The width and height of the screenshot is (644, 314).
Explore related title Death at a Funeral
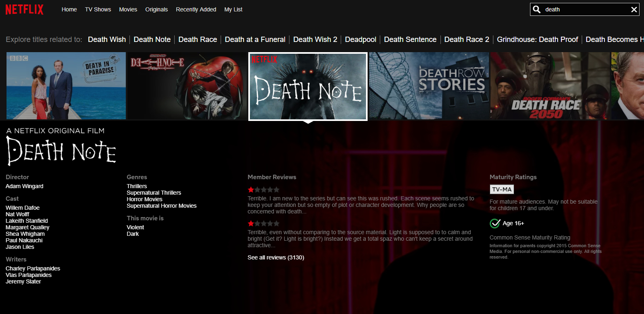coord(255,40)
